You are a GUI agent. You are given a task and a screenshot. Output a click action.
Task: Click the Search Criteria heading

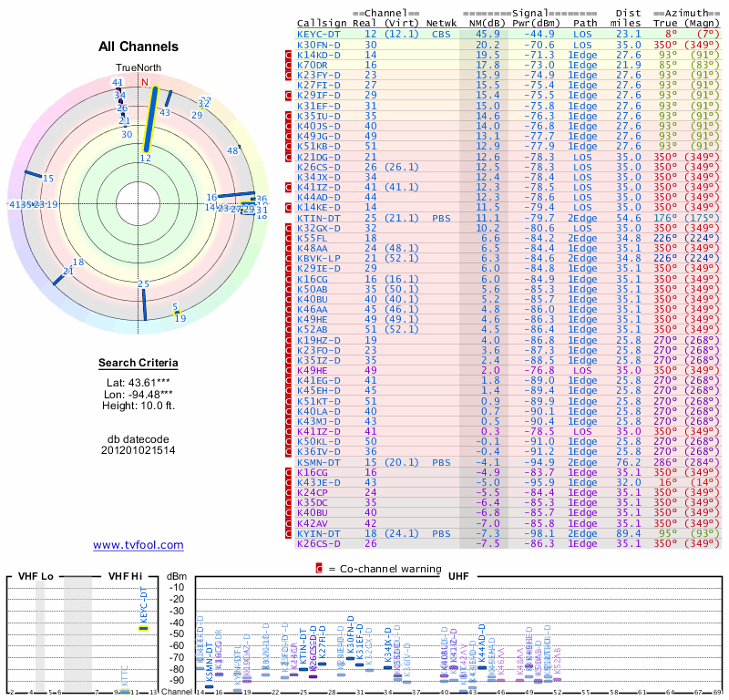tap(139, 364)
